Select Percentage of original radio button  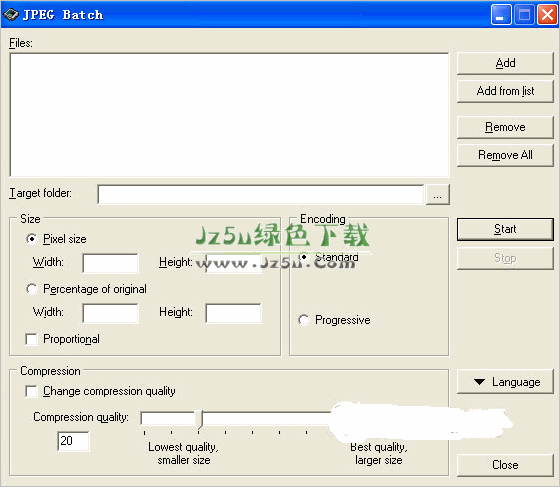click(32, 288)
